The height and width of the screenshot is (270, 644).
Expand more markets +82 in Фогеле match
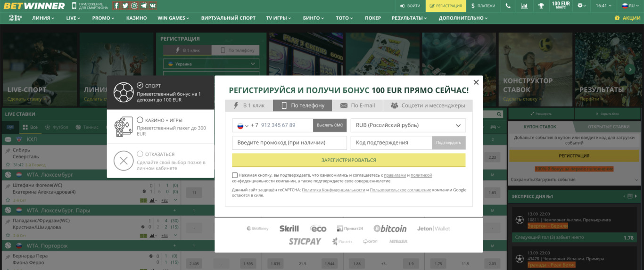click(x=165, y=200)
